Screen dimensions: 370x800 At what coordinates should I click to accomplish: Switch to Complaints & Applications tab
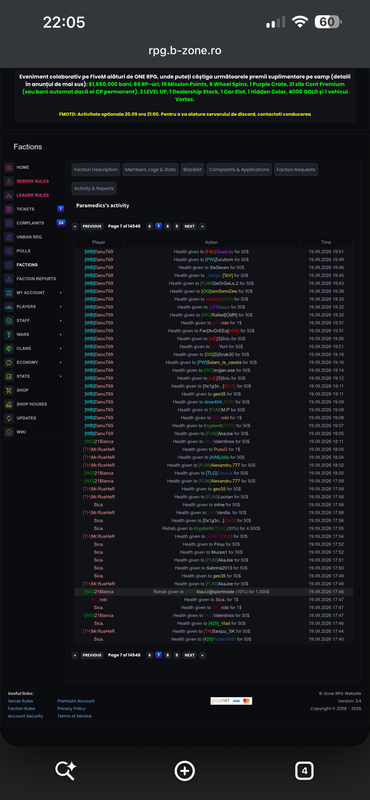(239, 169)
